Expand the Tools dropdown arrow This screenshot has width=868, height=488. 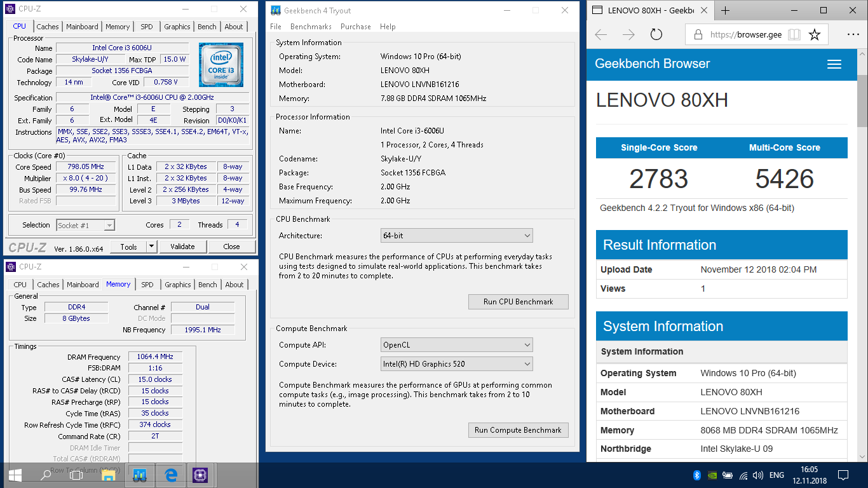(x=151, y=247)
